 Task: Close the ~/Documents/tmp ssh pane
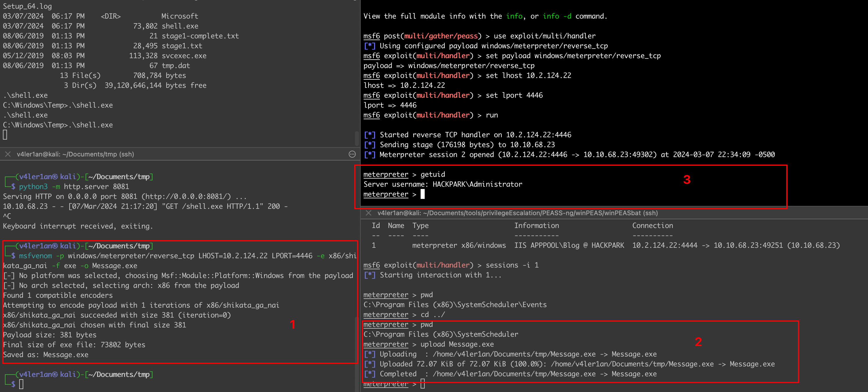[x=8, y=154]
